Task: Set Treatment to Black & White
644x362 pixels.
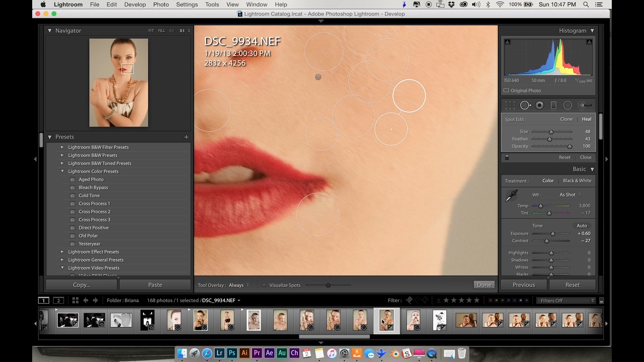Action: tap(577, 180)
